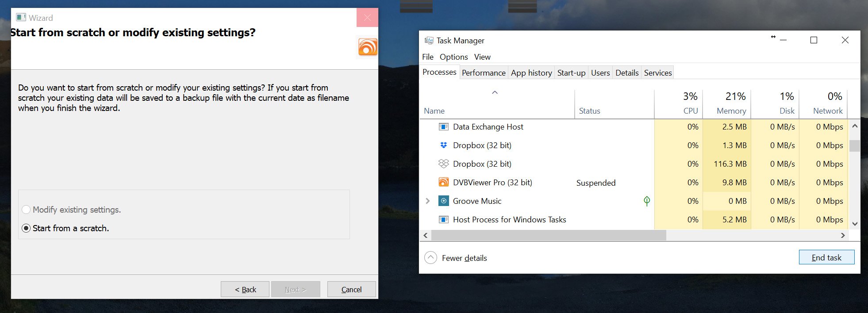This screenshot has width=868, height=313.
Task: Click the scroll down arrow in process list
Action: tap(855, 224)
